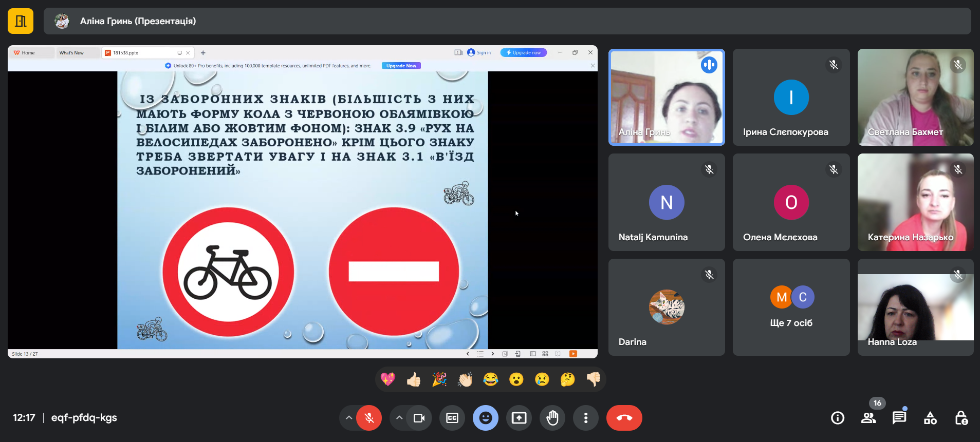This screenshot has height=442, width=980.
Task: Open the three-dot more options menu
Action: pyautogui.click(x=586, y=418)
